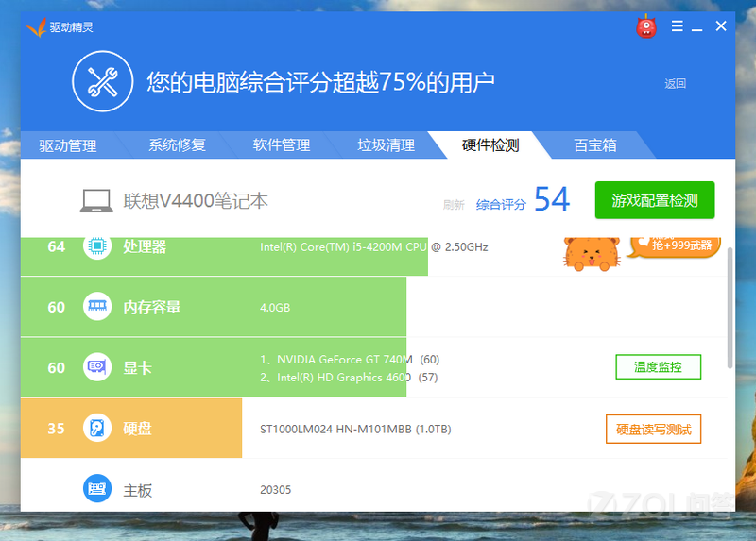Click the 驱动精灵 logo icon

pyautogui.click(x=36, y=27)
